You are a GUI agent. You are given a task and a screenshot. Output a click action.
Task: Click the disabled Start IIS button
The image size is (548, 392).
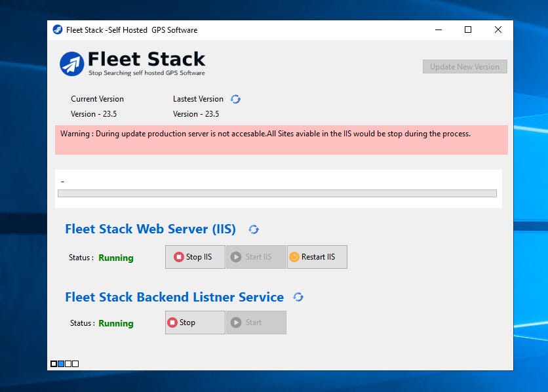[256, 256]
